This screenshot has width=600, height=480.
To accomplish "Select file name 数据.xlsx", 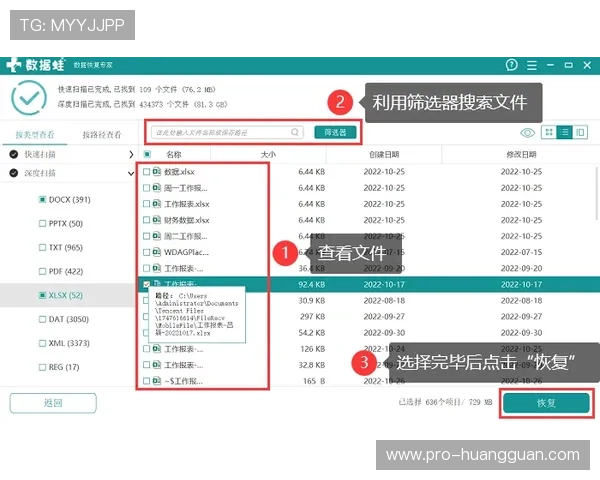I will 179,171.
